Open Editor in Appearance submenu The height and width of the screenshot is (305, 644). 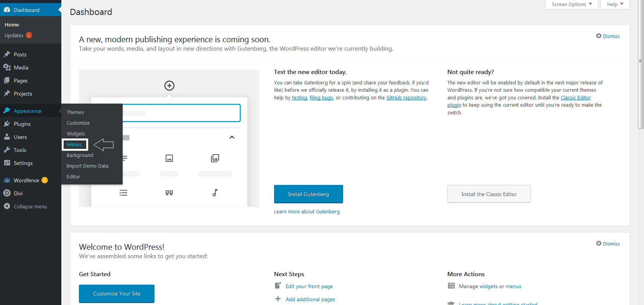point(73,176)
